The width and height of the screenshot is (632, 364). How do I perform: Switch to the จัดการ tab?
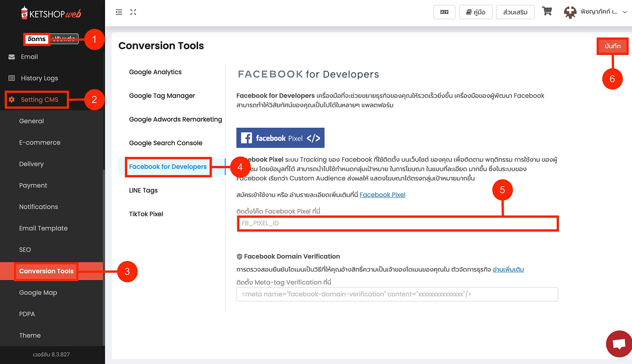point(37,39)
